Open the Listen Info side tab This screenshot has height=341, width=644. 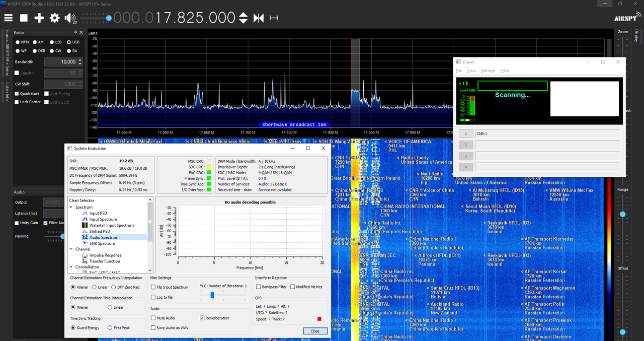point(7,91)
